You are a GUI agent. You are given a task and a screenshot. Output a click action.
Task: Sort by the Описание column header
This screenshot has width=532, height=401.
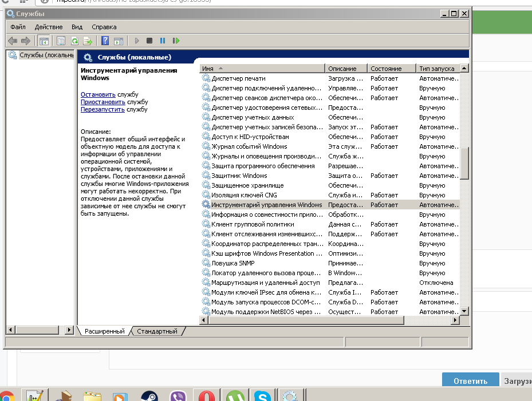[x=346, y=69]
